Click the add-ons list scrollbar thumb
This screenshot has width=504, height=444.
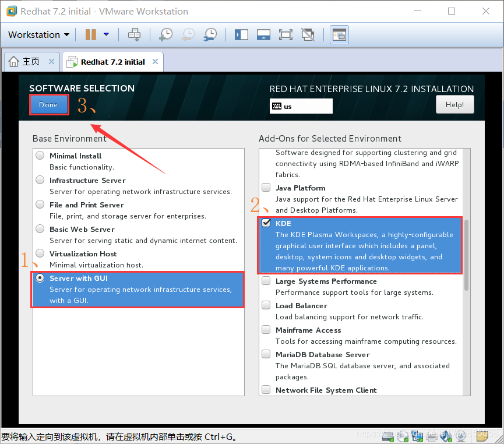click(466, 255)
